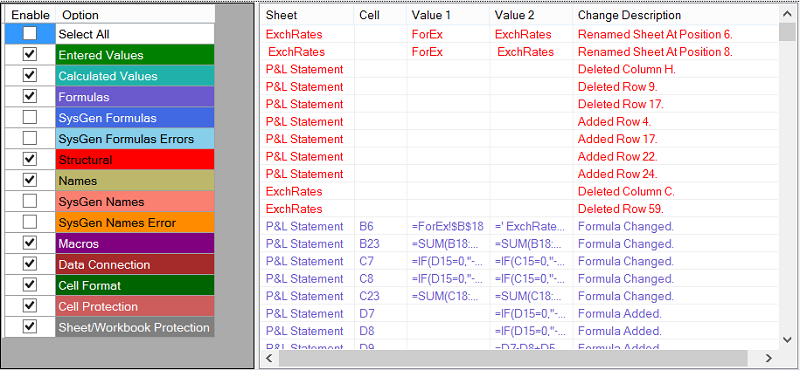Select the Deleted Row 59. ExchRates entry

[x=519, y=209]
